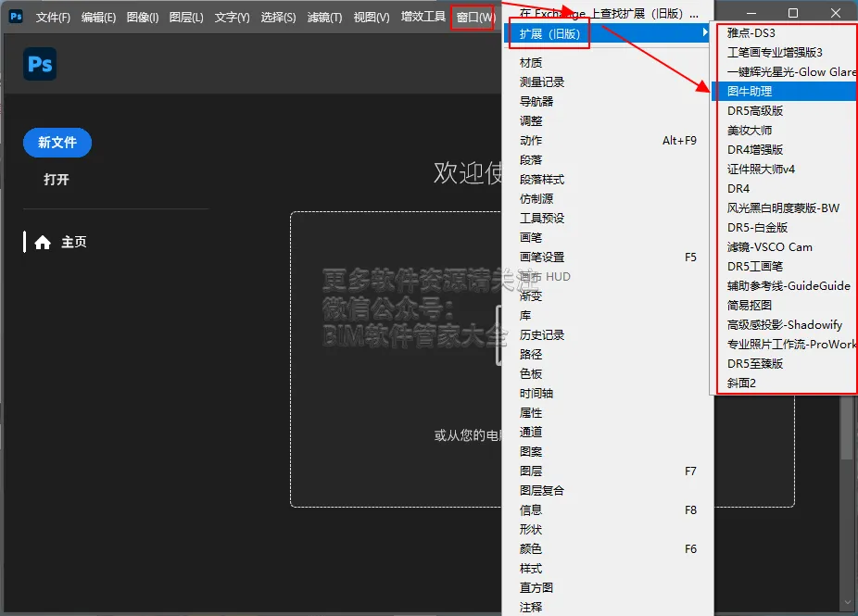Choose 图案 from the window menu

[x=608, y=452]
